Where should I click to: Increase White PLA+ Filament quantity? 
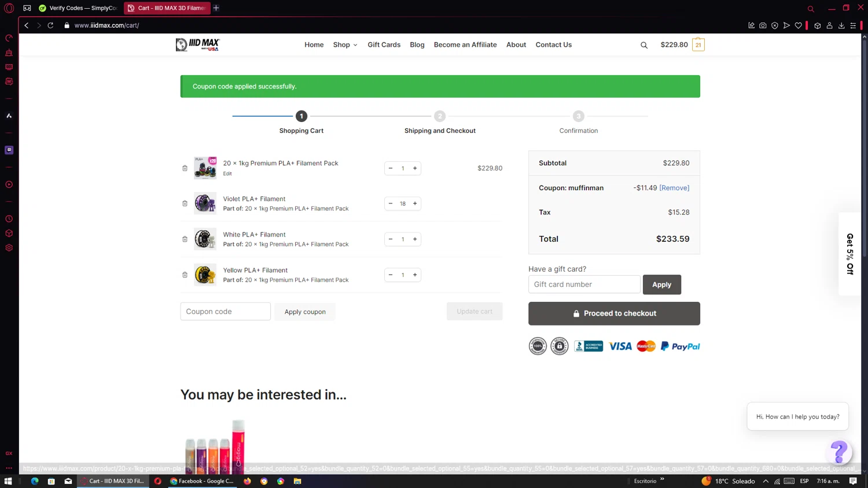[415, 239]
